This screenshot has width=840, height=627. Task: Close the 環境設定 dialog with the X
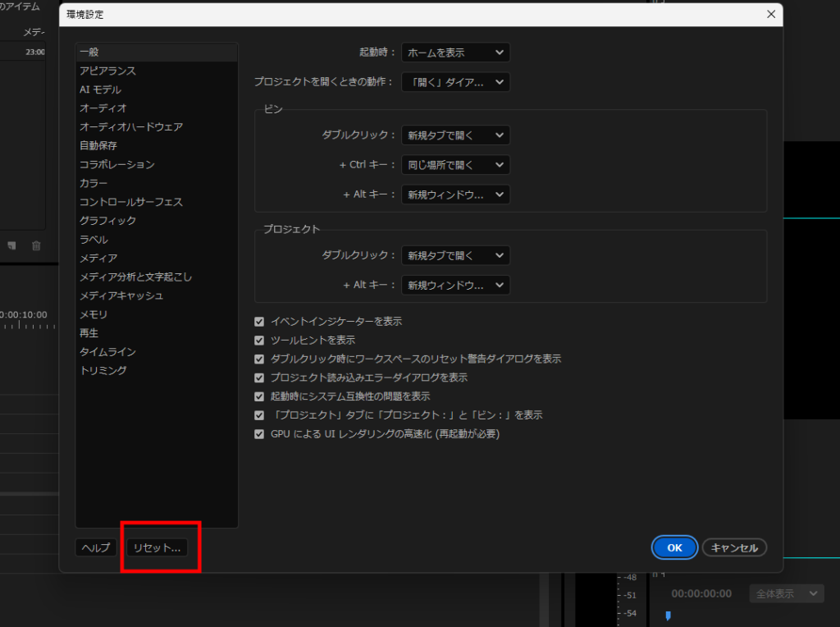pos(770,15)
